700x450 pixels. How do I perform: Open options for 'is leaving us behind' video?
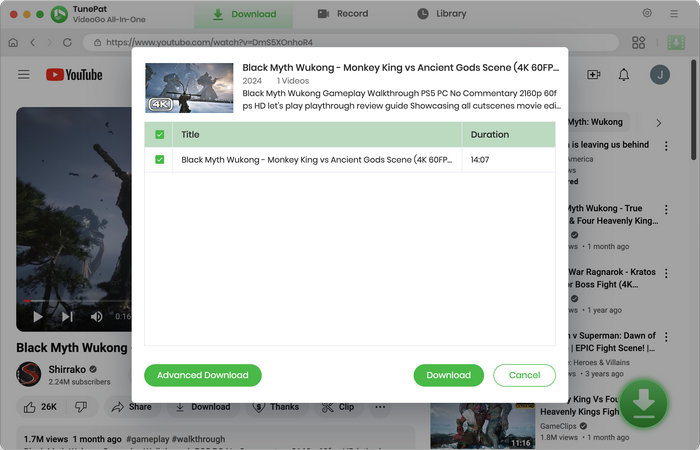666,146
